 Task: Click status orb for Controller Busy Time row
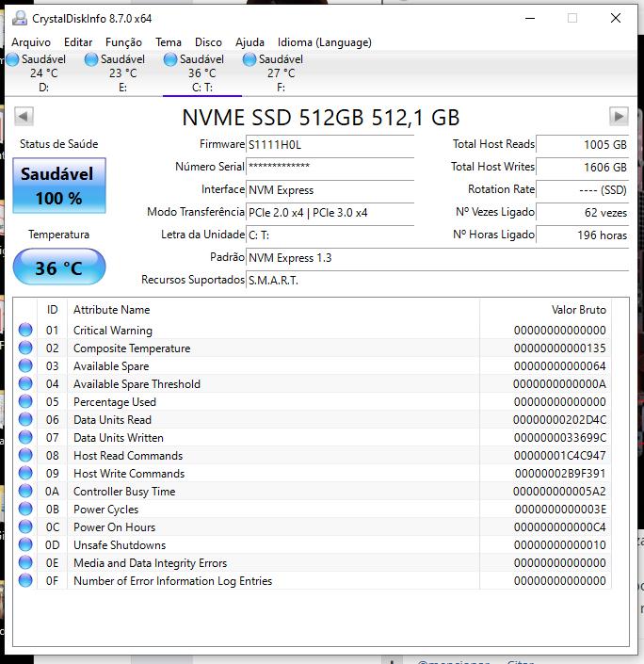click(x=25, y=491)
